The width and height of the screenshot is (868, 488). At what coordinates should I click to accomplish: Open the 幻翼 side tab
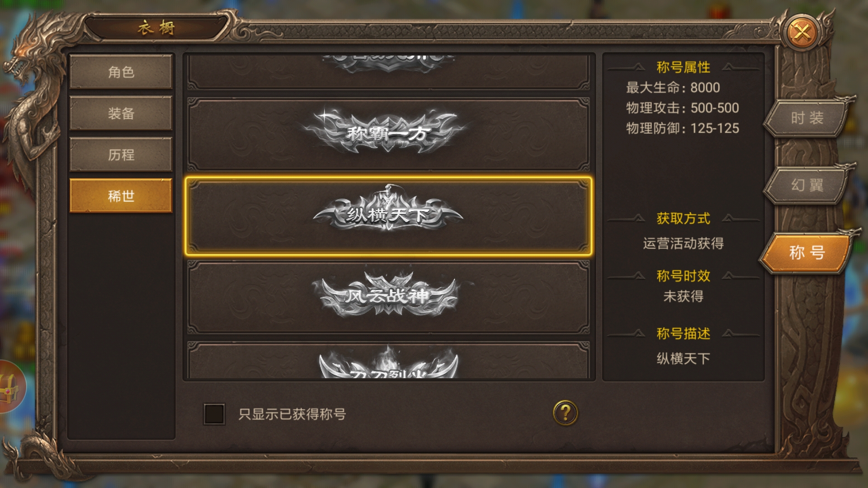pos(807,185)
